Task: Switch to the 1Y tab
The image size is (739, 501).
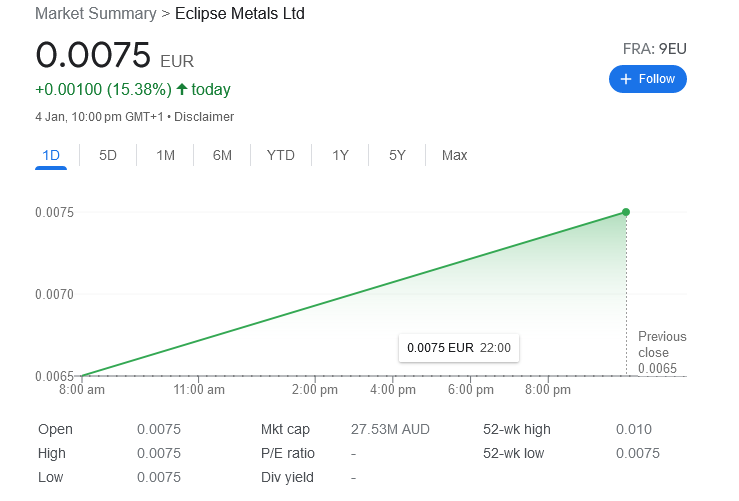Action: pos(340,156)
